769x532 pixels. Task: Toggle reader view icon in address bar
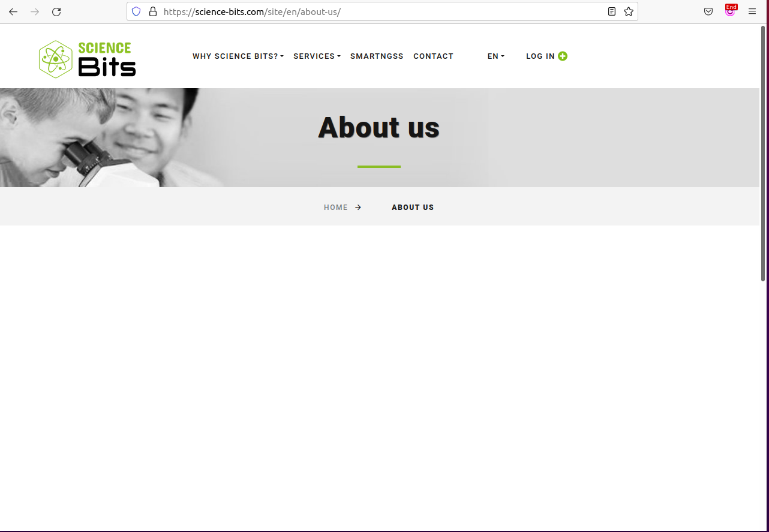612,11
